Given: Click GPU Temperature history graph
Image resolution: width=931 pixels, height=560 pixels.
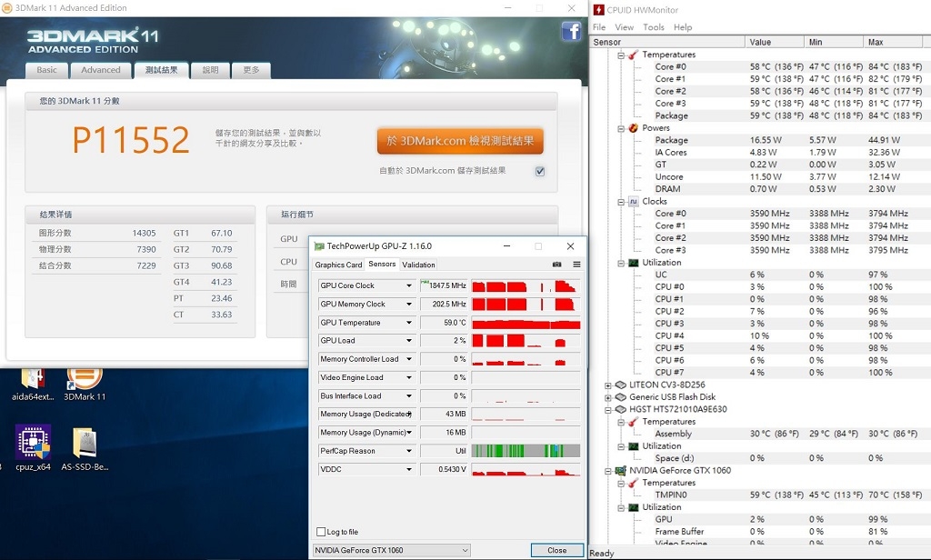Looking at the screenshot, I should click(x=526, y=323).
